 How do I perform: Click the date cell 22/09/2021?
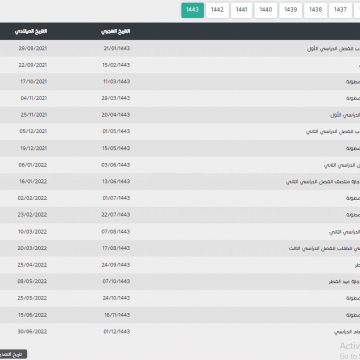tap(33, 65)
